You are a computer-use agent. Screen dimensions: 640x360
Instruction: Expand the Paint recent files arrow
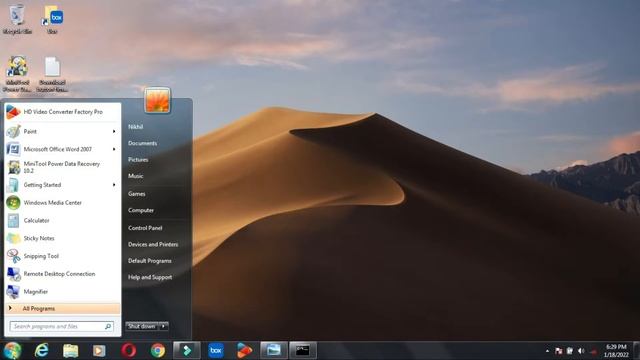click(114, 131)
